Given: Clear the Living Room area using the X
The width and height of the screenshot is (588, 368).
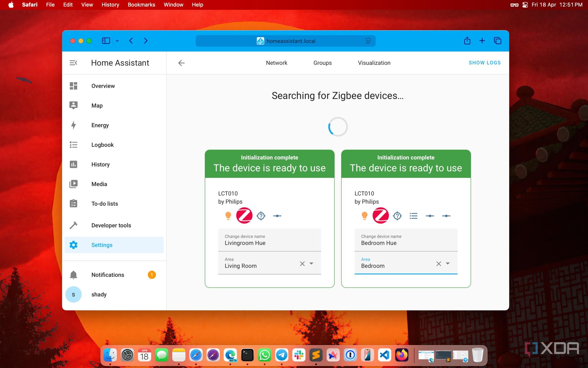Looking at the screenshot, I should pyautogui.click(x=302, y=263).
